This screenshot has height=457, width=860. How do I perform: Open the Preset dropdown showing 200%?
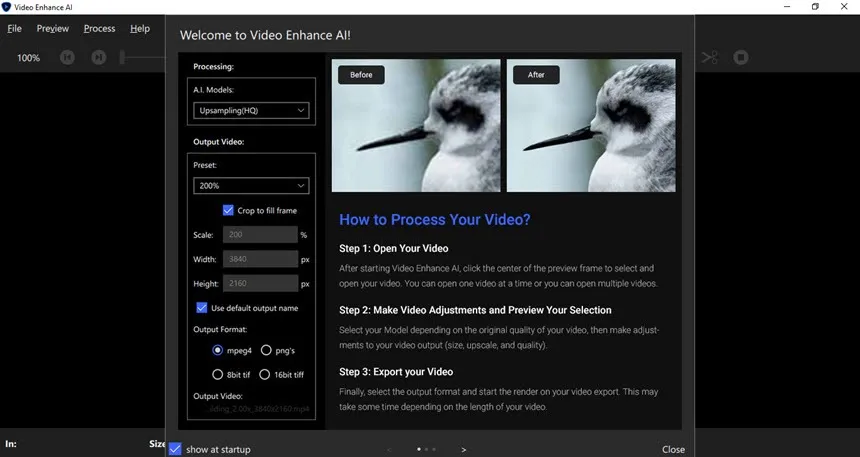(251, 185)
